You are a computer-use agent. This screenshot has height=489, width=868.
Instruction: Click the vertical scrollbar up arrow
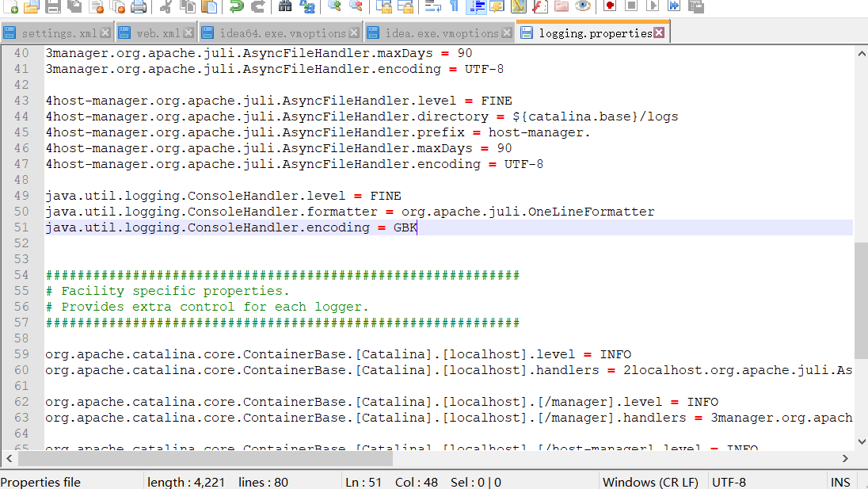[x=862, y=54]
